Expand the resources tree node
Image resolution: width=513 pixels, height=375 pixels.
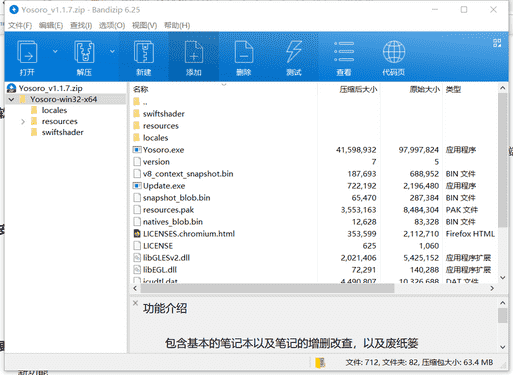pos(23,122)
